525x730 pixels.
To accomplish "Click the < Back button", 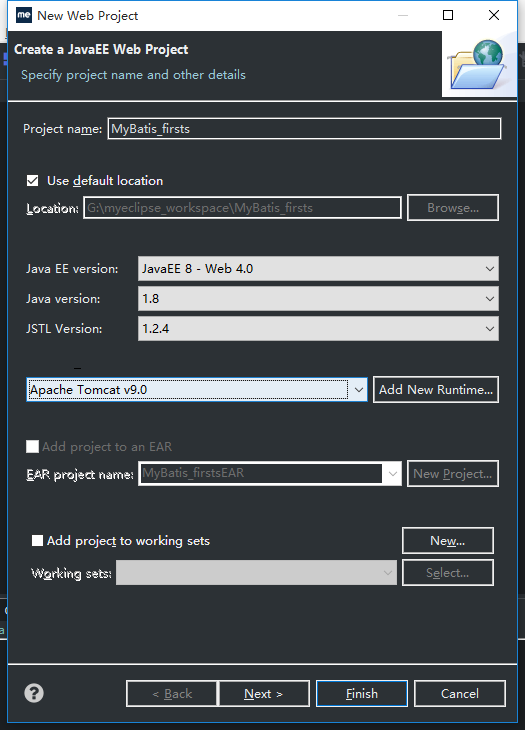I will coord(172,694).
